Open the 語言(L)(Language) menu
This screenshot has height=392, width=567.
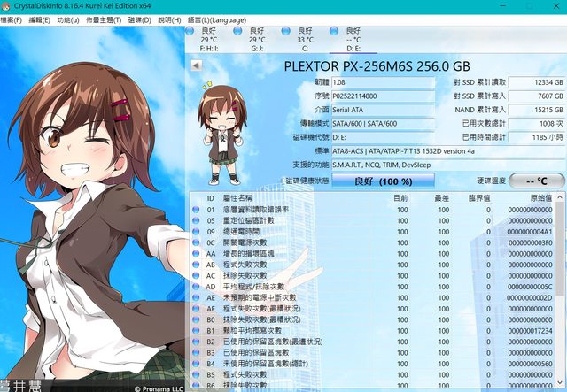217,20
